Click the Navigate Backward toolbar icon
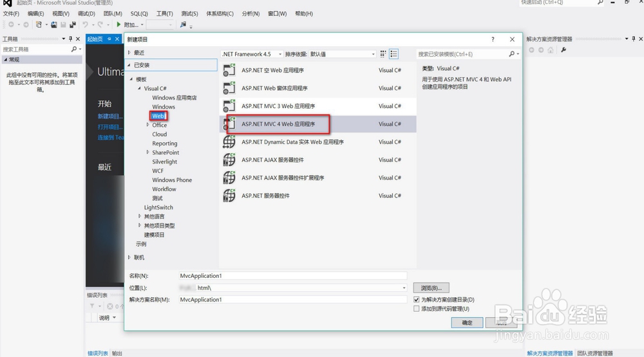The width and height of the screenshot is (644, 357). click(x=11, y=24)
